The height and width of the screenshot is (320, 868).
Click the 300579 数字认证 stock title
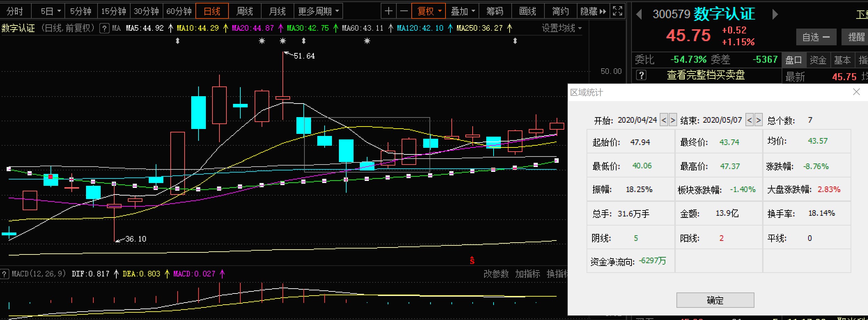pyautogui.click(x=704, y=14)
